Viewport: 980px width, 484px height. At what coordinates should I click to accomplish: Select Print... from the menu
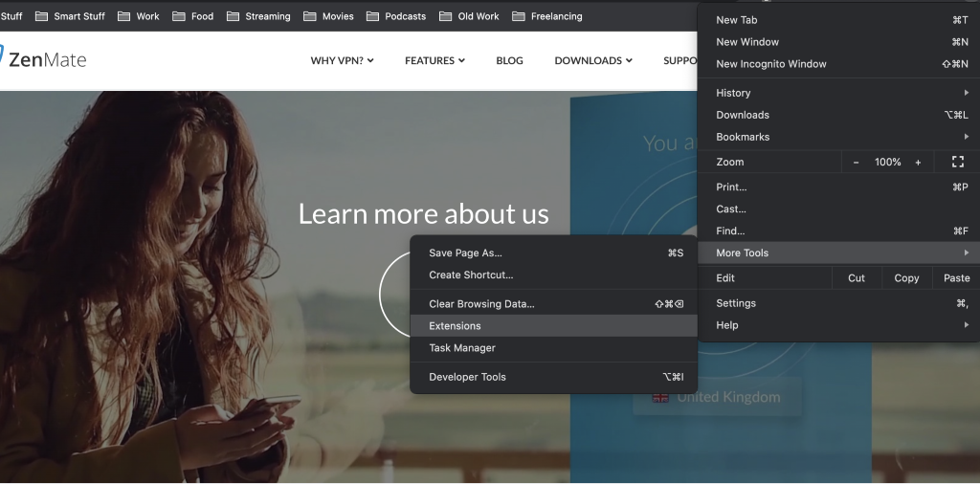point(838,187)
